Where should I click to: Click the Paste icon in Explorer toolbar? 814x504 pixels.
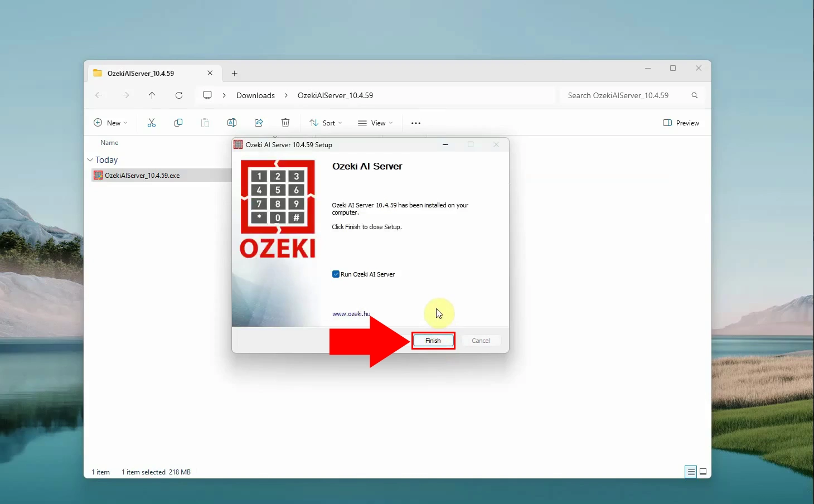click(x=205, y=123)
